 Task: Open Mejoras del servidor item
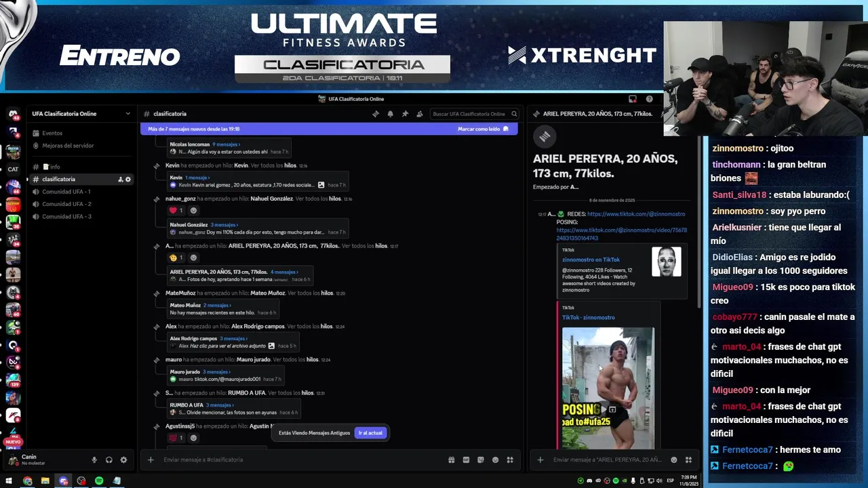tap(81, 146)
